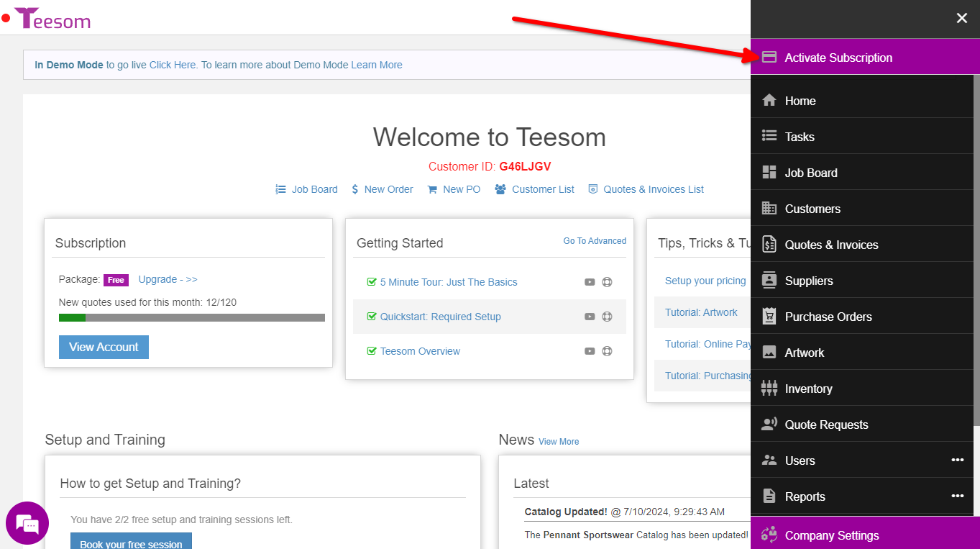
Task: Close the side navigation menu
Action: pyautogui.click(x=962, y=19)
